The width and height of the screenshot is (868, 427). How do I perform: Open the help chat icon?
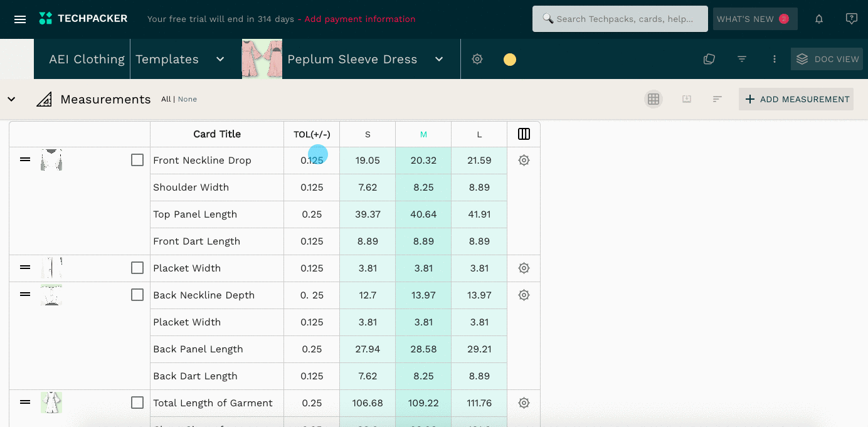click(x=851, y=19)
